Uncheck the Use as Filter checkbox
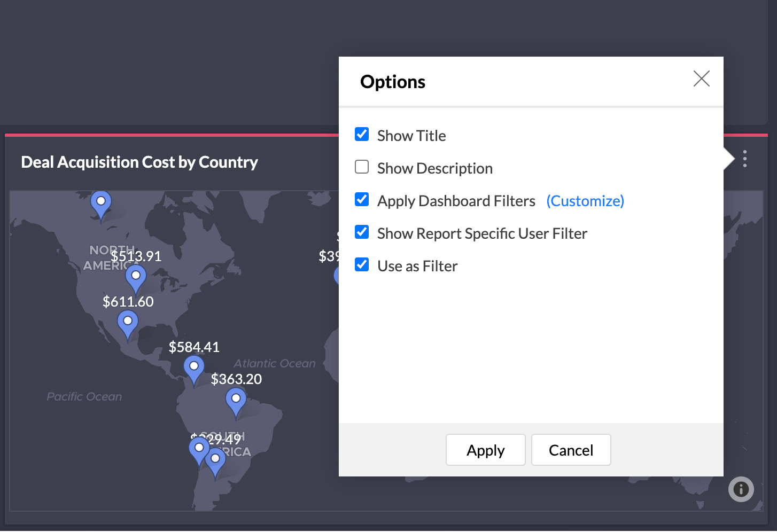Image resolution: width=777 pixels, height=532 pixels. (362, 264)
